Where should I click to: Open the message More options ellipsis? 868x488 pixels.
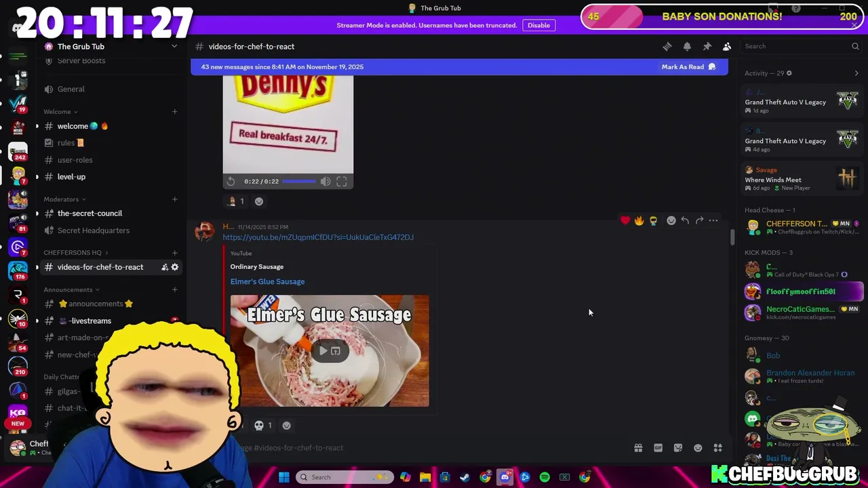[x=713, y=220]
